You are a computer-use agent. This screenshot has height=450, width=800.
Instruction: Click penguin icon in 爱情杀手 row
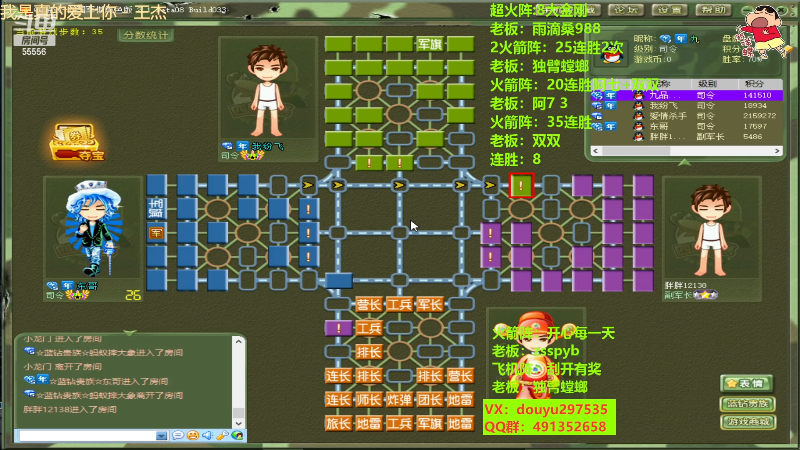pos(638,116)
